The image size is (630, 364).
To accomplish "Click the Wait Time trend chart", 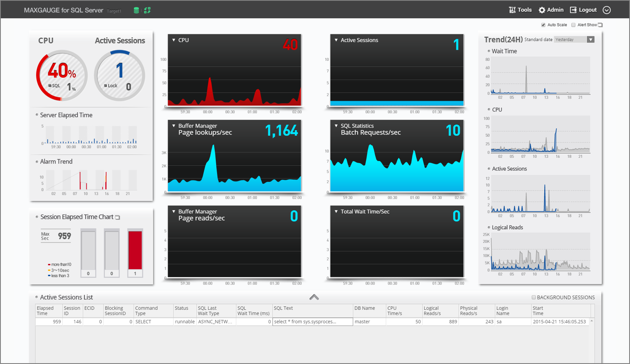I will point(540,76).
